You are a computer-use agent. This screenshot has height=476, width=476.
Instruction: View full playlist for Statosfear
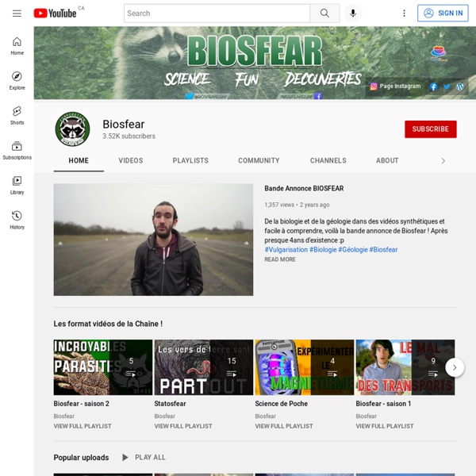click(x=183, y=426)
